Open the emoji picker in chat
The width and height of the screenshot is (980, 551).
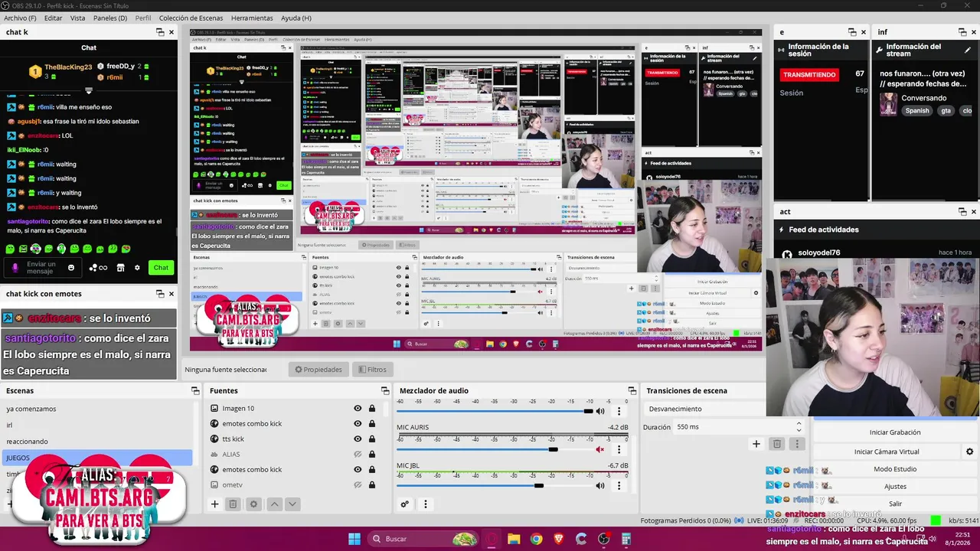click(x=71, y=267)
